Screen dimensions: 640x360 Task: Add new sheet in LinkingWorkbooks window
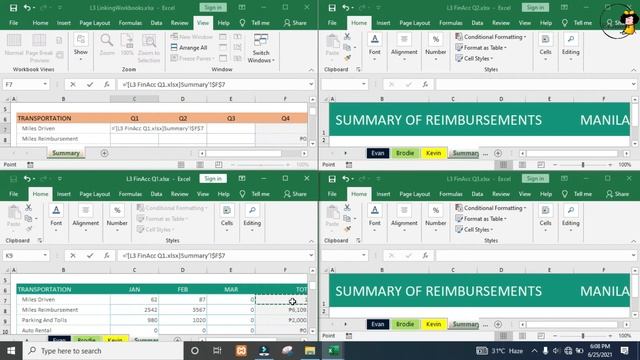(x=104, y=153)
